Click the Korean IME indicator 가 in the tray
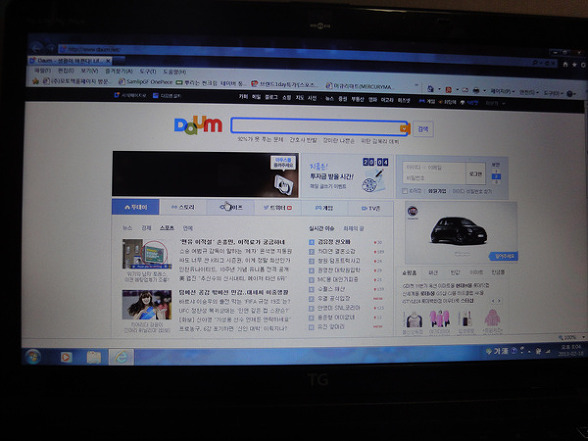The width and height of the screenshot is (588, 441). [497, 351]
